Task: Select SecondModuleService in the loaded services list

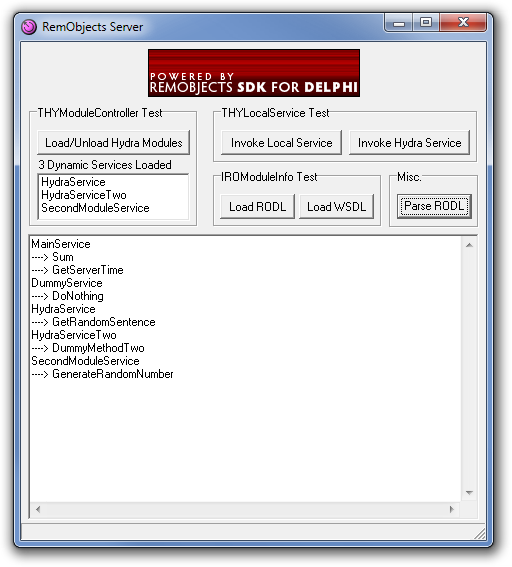Action: coord(95,208)
